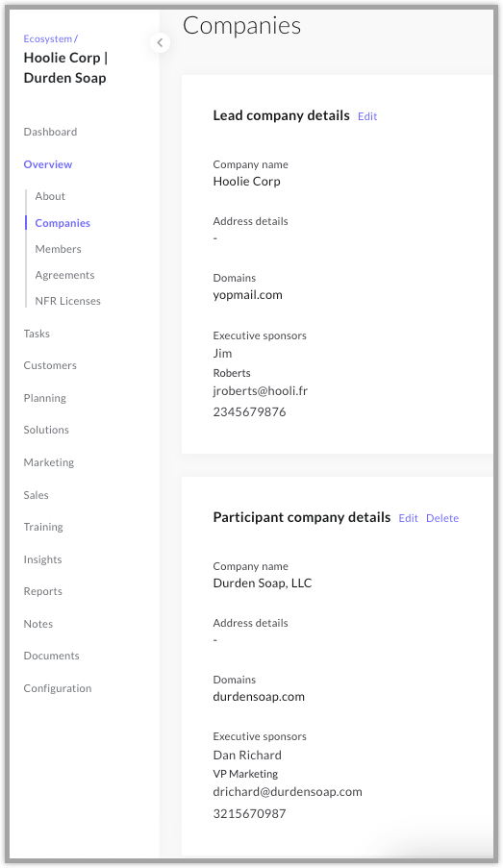
Task: Open the Documents section
Action: 52,656
